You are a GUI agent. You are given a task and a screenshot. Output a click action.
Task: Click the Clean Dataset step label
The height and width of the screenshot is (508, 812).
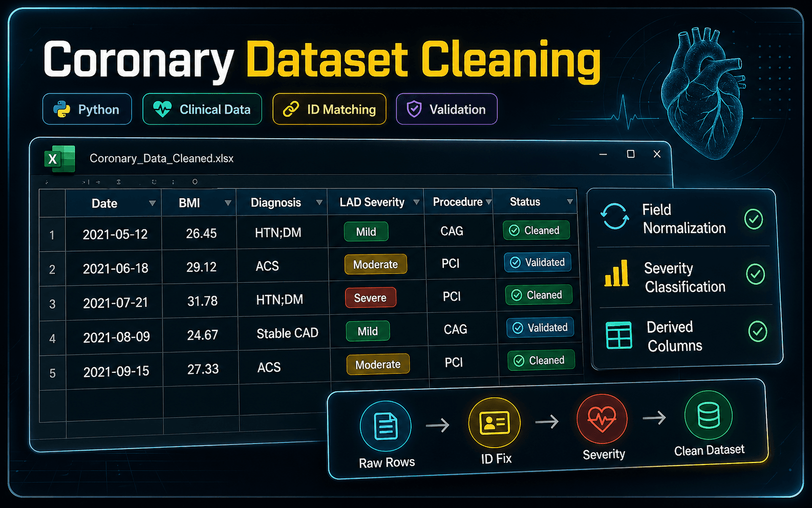[709, 450]
